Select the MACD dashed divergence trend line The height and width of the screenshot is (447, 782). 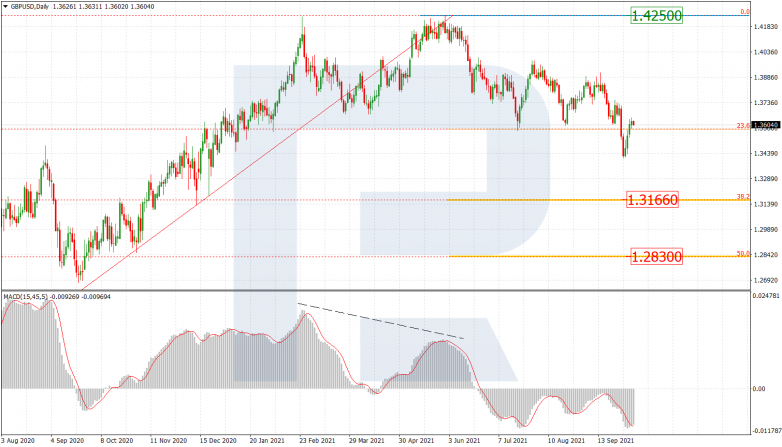[x=381, y=321]
